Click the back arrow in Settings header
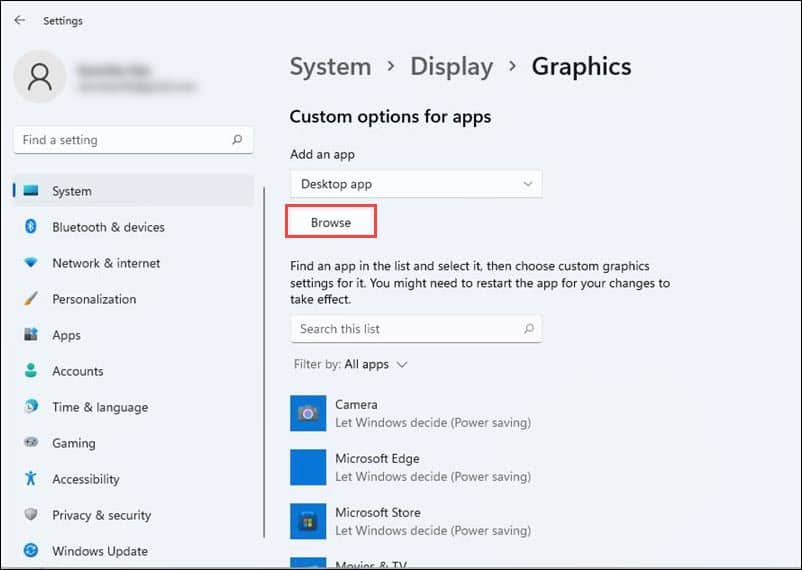Screen dimensions: 802x570 [x=20, y=20]
